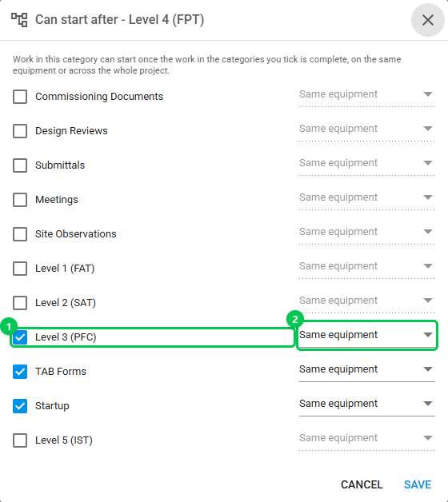Check the Submittals category box
448x502 pixels.
[20, 165]
